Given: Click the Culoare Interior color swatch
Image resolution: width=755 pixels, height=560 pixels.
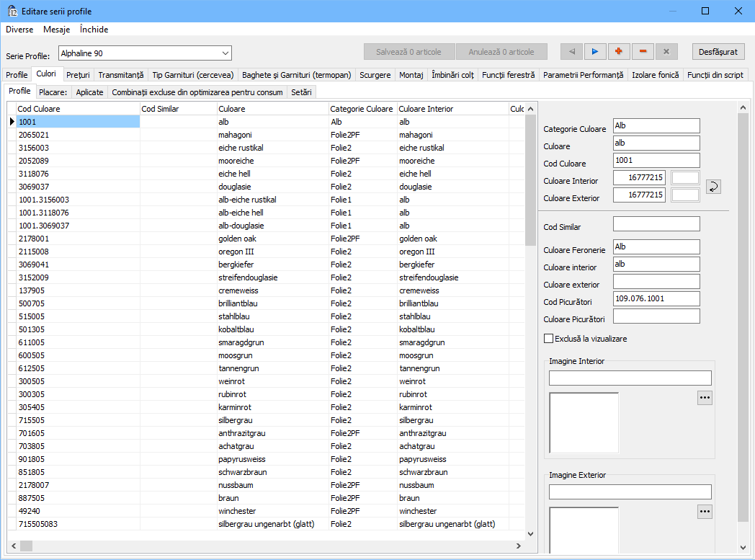Looking at the screenshot, I should click(685, 177).
